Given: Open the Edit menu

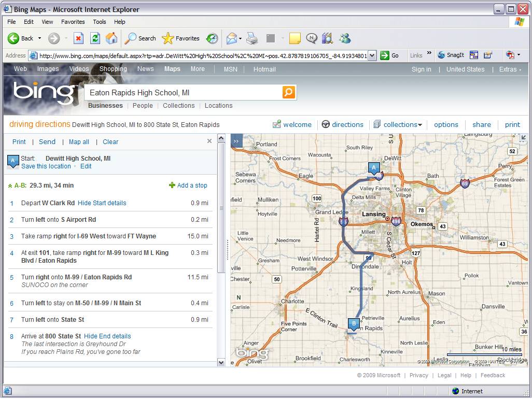Looking at the screenshot, I should [x=29, y=22].
